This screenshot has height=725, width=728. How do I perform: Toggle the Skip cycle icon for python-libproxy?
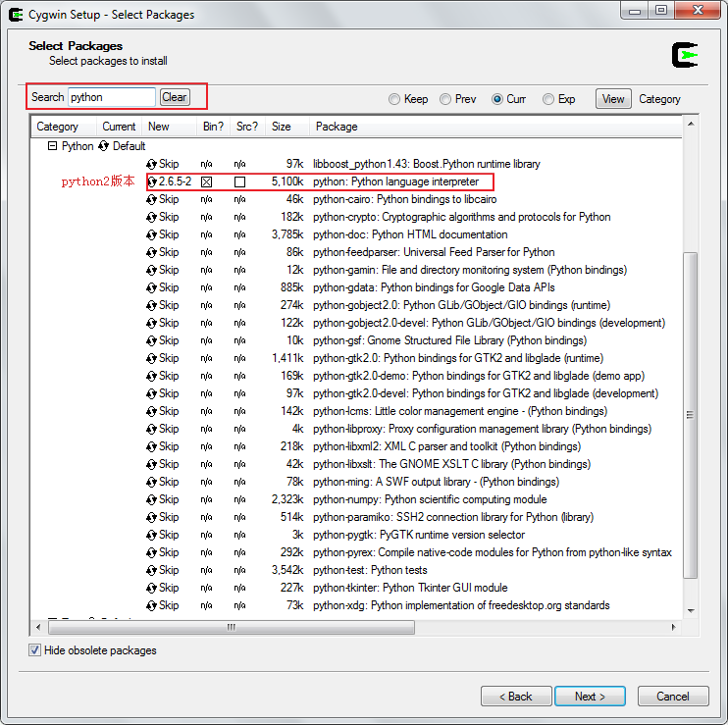[x=151, y=429]
